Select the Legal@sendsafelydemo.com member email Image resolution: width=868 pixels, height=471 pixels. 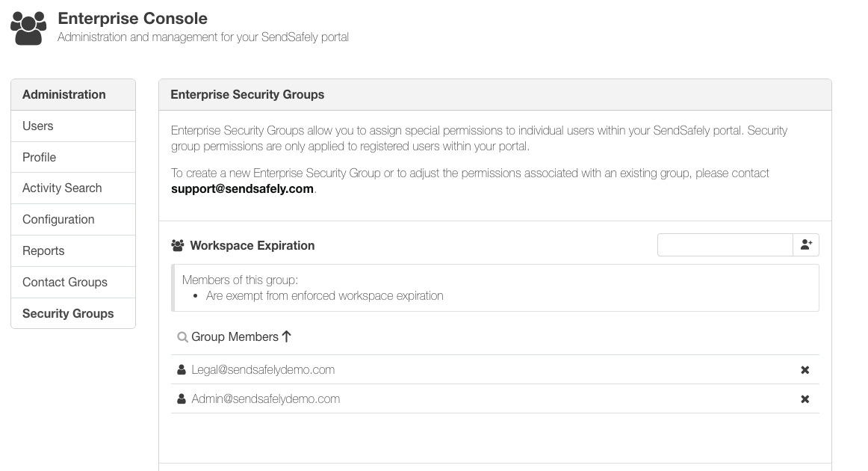[263, 369]
